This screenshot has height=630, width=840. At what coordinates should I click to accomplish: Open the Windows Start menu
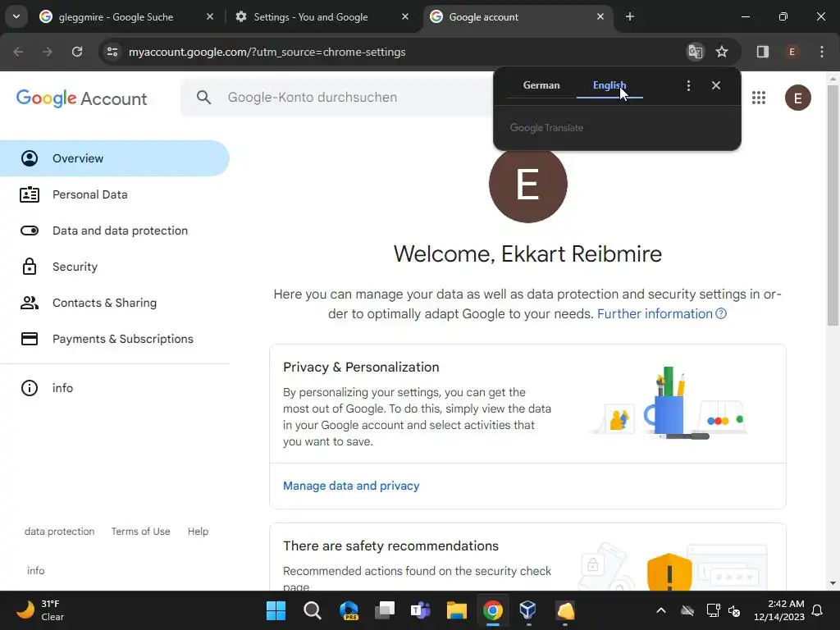click(276, 610)
